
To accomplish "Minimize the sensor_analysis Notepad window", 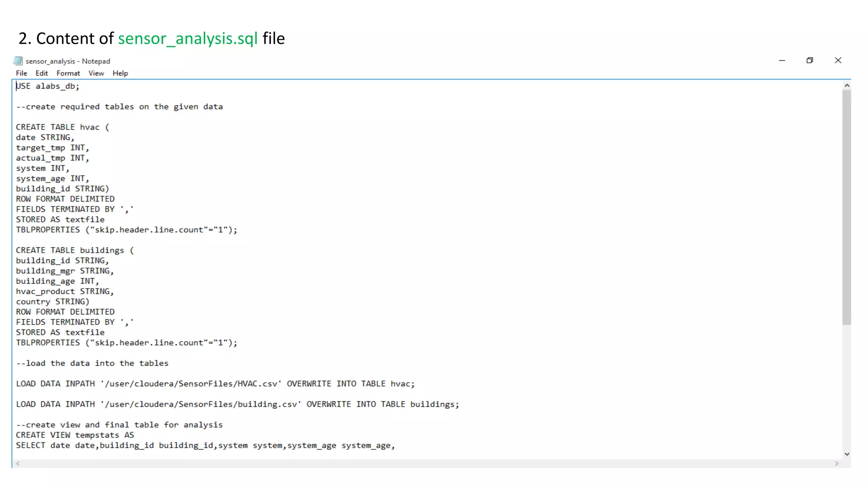I will pyautogui.click(x=782, y=61).
